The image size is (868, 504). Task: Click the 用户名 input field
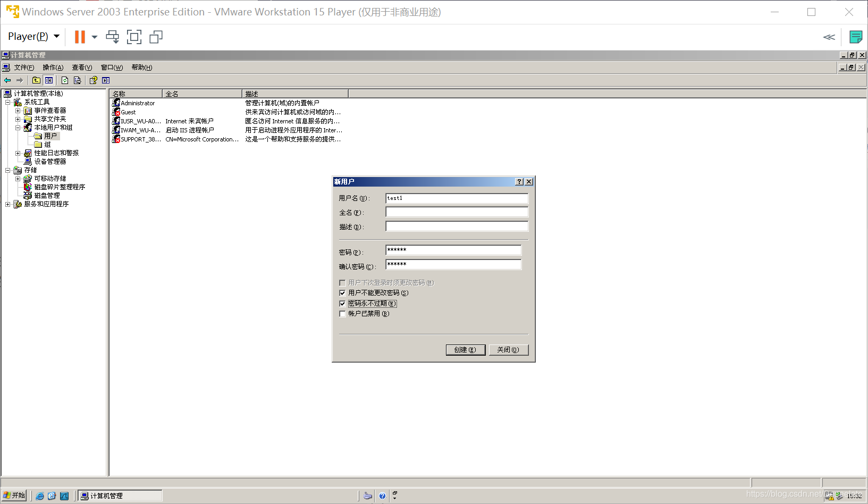[x=457, y=198]
